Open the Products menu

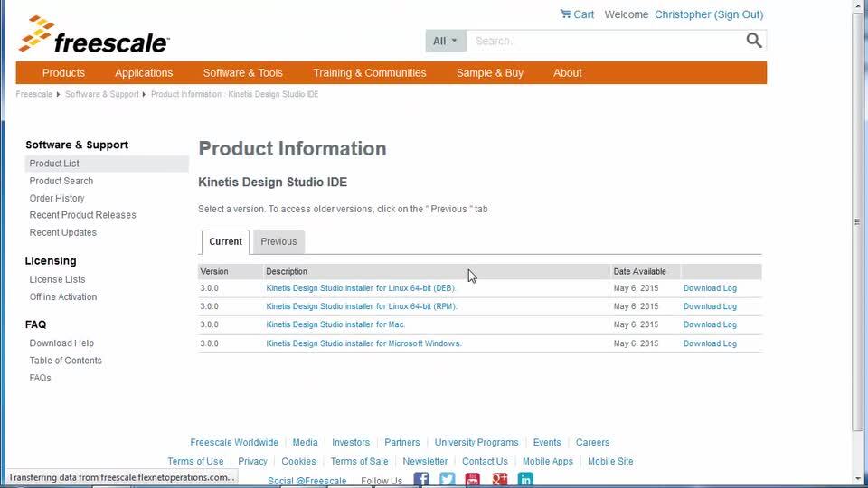coord(63,73)
